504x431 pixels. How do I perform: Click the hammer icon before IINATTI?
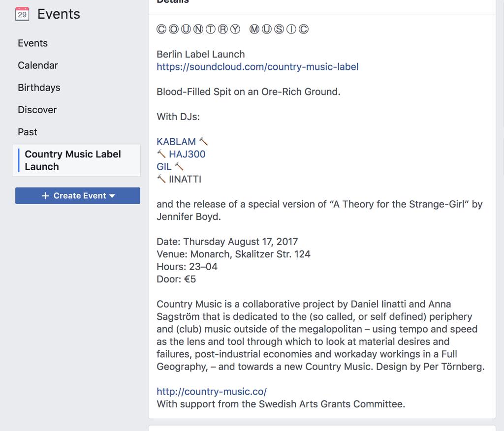[161, 179]
